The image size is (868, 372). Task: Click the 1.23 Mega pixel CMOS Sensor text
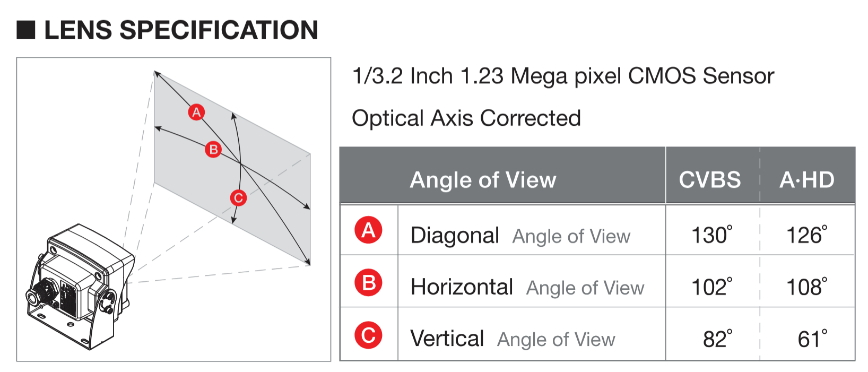coord(563,76)
